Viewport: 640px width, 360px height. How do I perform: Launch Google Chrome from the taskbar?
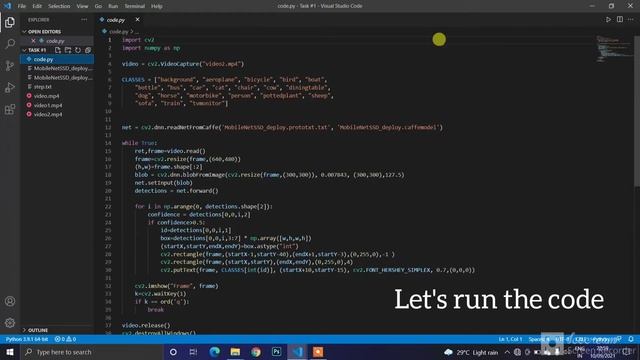pos(256,352)
